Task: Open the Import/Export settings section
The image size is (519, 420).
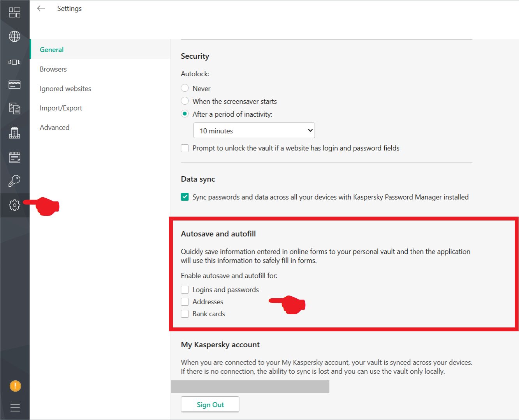Action: tap(61, 108)
